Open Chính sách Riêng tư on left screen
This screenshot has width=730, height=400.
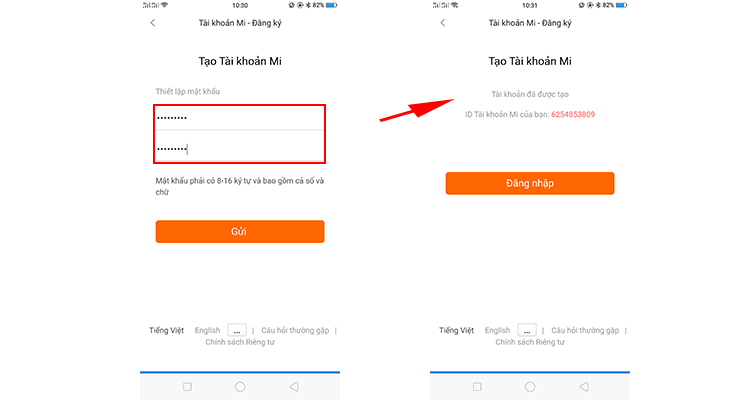tap(240, 342)
